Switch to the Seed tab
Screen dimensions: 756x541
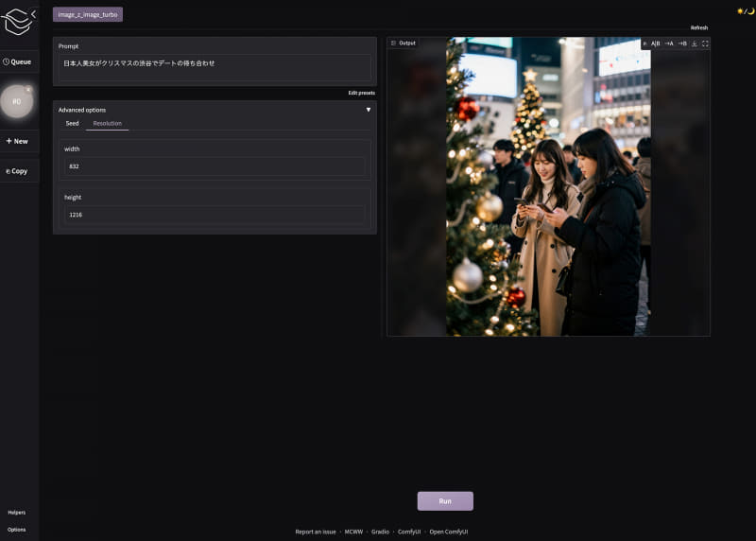tap(73, 124)
